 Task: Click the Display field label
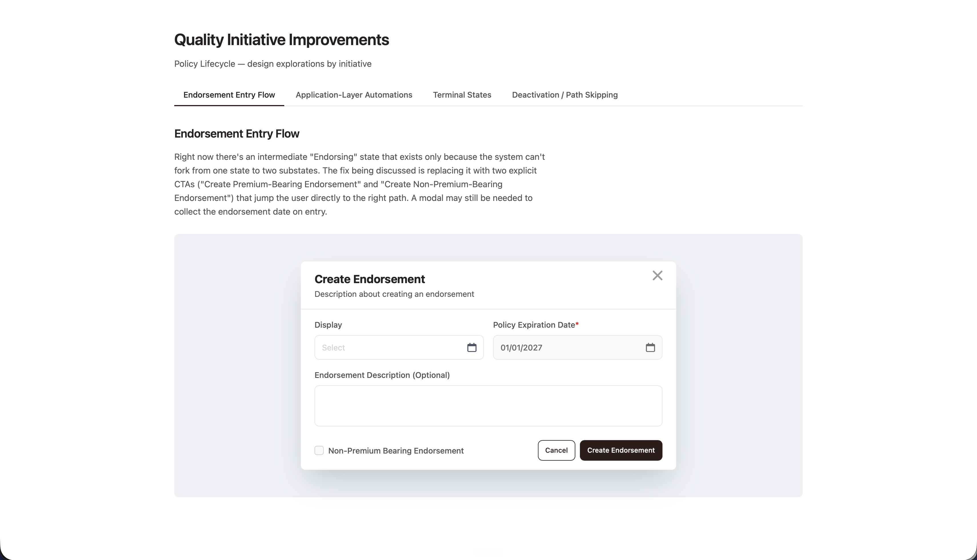(x=328, y=325)
